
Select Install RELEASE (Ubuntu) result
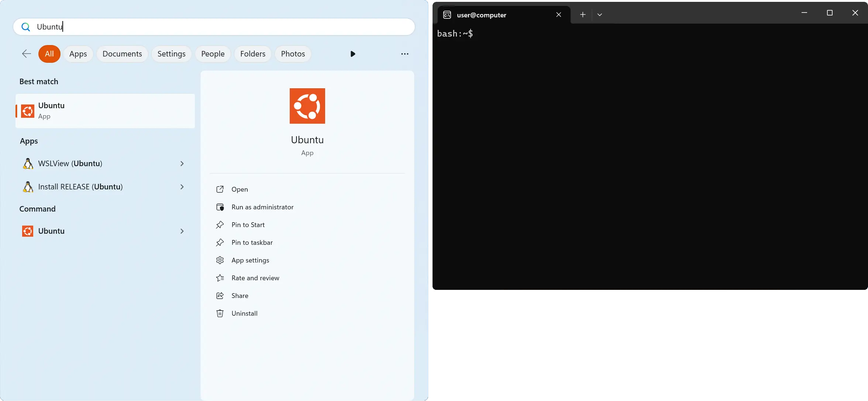105,187
